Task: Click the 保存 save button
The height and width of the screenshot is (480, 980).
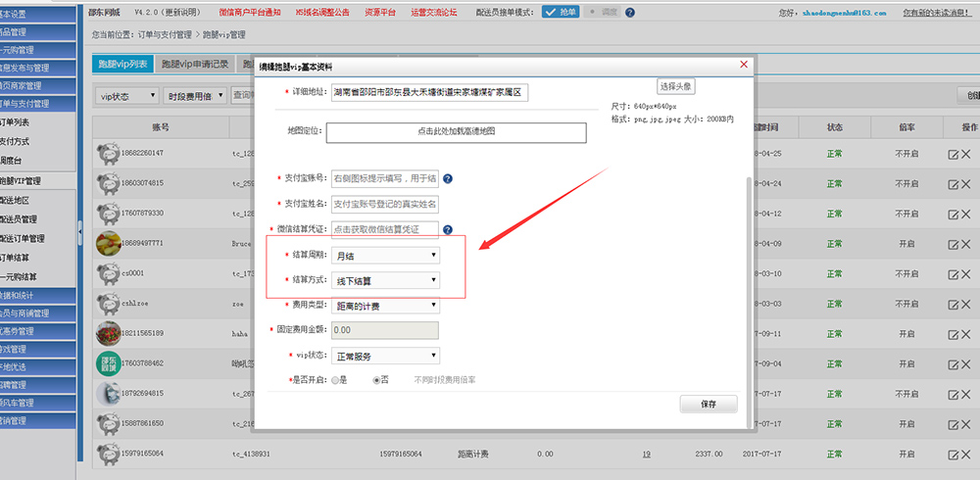Action: pyautogui.click(x=708, y=404)
